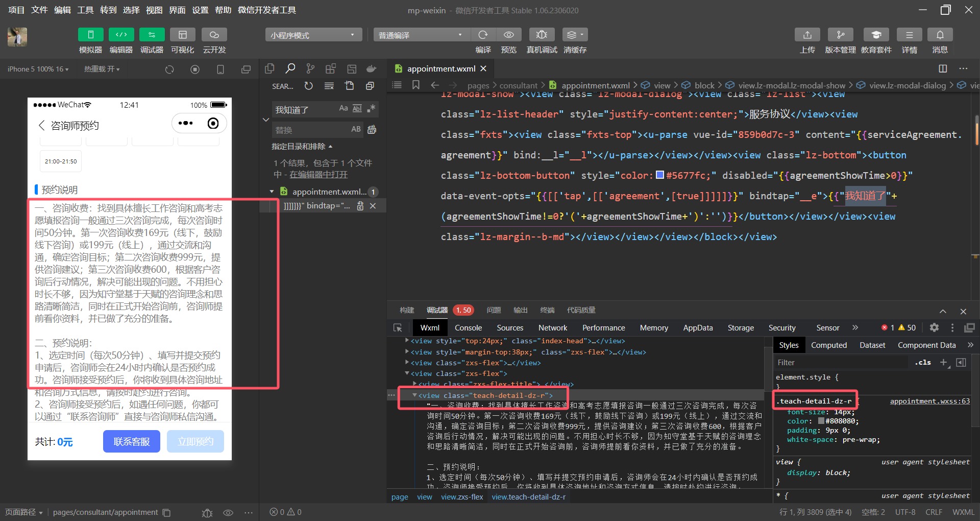The width and height of the screenshot is (980, 521).
Task: Open the appointment.wxss:63 link
Action: click(929, 401)
